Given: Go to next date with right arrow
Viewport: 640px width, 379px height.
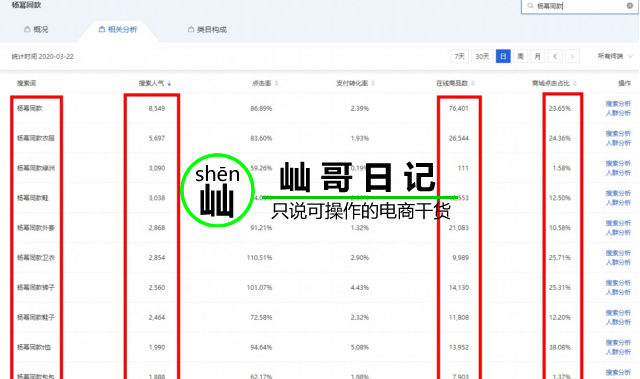Looking at the screenshot, I should [x=572, y=56].
